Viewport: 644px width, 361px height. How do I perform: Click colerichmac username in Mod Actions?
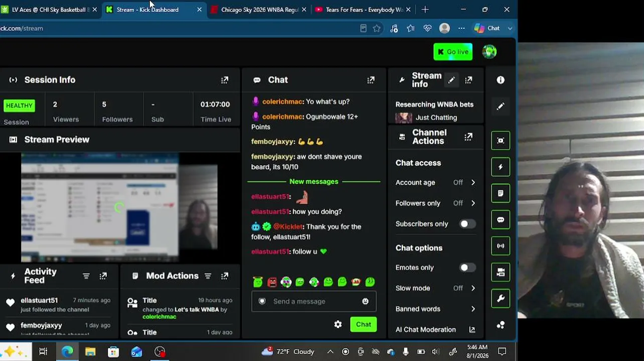[x=159, y=317]
